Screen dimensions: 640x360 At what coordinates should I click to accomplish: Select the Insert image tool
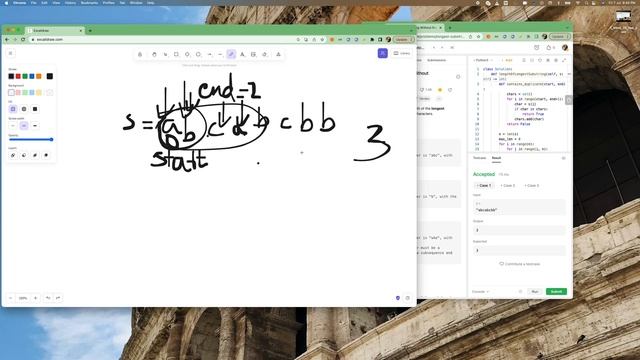point(253,54)
